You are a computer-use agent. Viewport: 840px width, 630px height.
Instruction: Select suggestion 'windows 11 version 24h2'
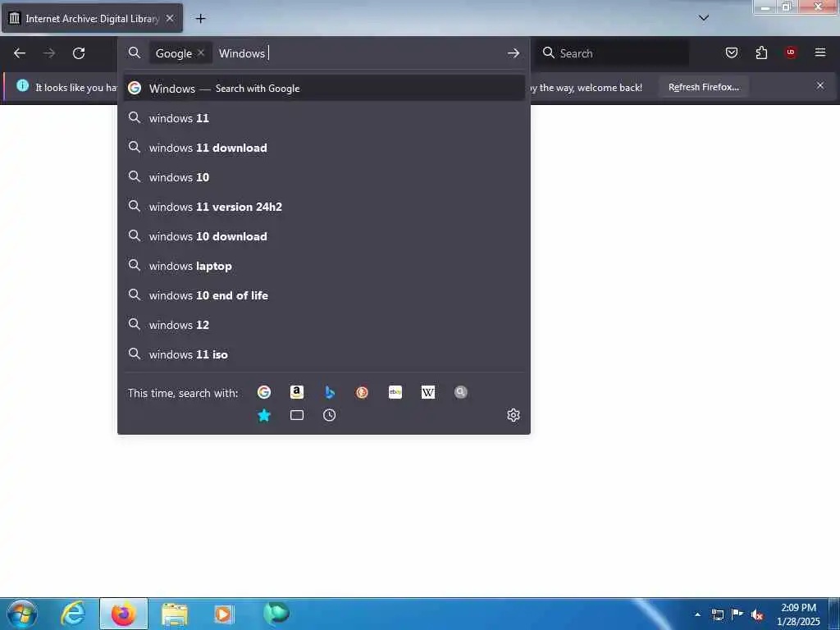click(x=324, y=207)
